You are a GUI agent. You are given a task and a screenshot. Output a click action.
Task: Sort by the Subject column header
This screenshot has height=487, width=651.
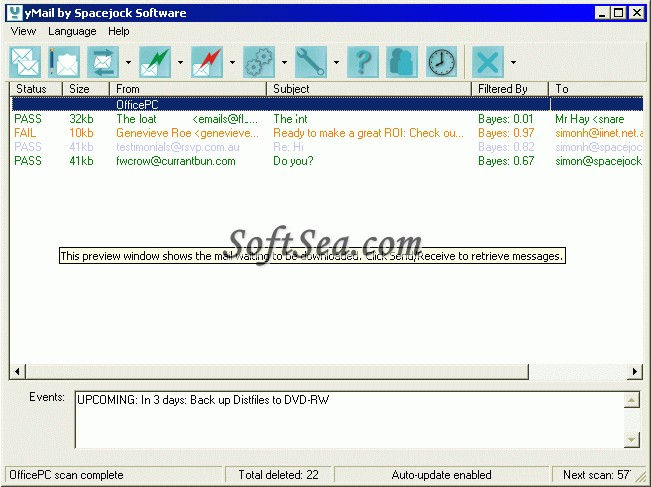click(x=369, y=89)
